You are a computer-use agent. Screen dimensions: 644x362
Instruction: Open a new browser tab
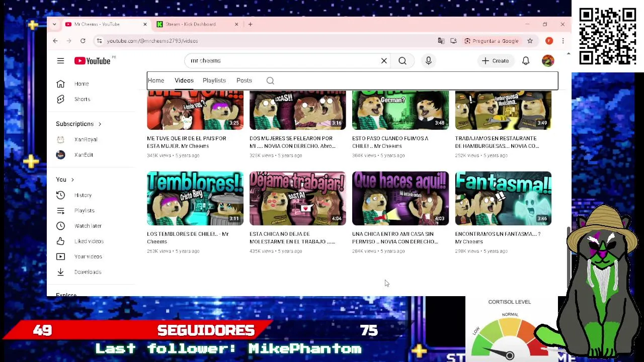tap(250, 24)
